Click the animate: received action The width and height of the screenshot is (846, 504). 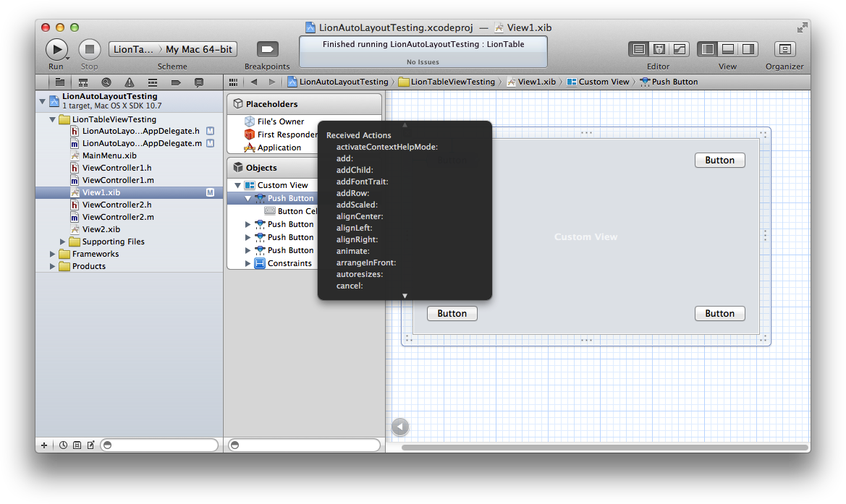click(353, 251)
